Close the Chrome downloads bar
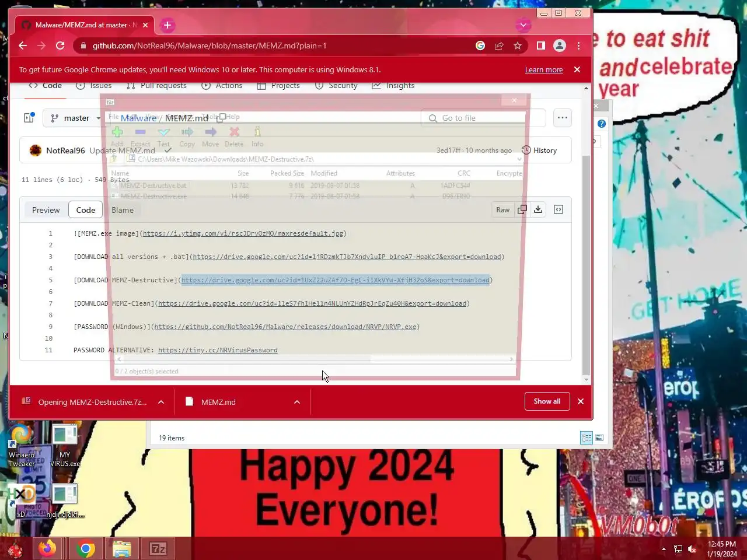This screenshot has width=747, height=560. pos(581,401)
